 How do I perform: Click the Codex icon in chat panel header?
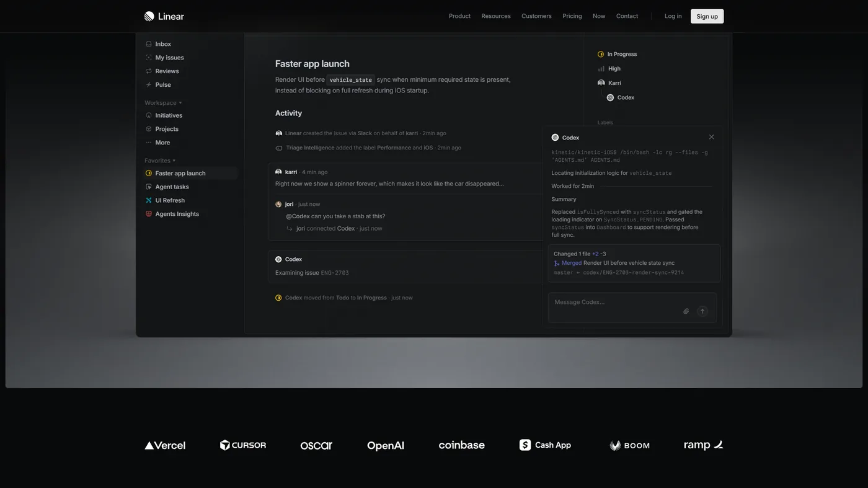click(555, 138)
